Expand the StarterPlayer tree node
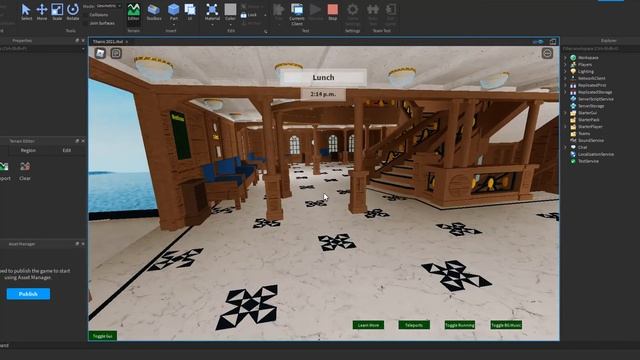 565,127
